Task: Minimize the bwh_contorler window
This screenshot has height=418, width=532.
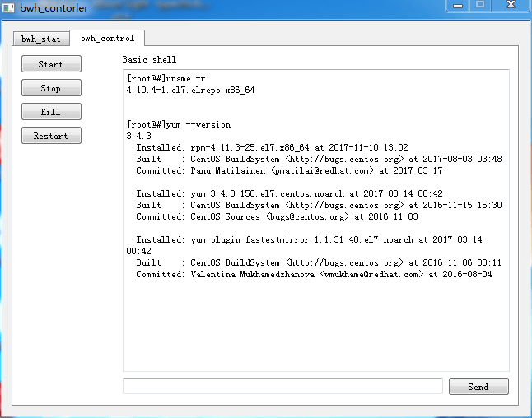Action: 458,6
